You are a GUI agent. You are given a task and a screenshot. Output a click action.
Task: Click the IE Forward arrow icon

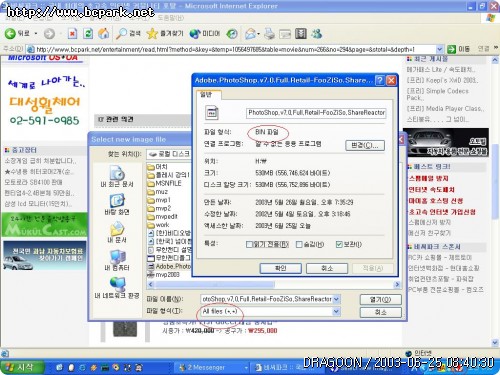pos(49,34)
